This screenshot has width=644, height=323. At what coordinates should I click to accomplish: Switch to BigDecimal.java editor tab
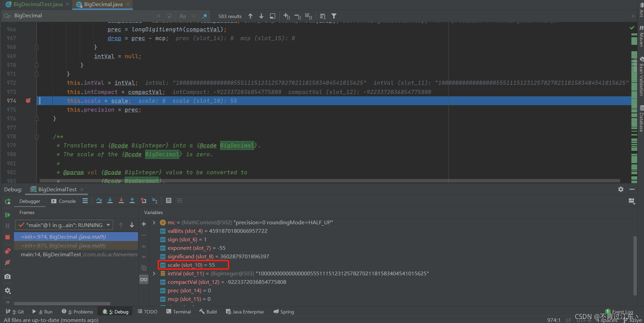pyautogui.click(x=103, y=4)
